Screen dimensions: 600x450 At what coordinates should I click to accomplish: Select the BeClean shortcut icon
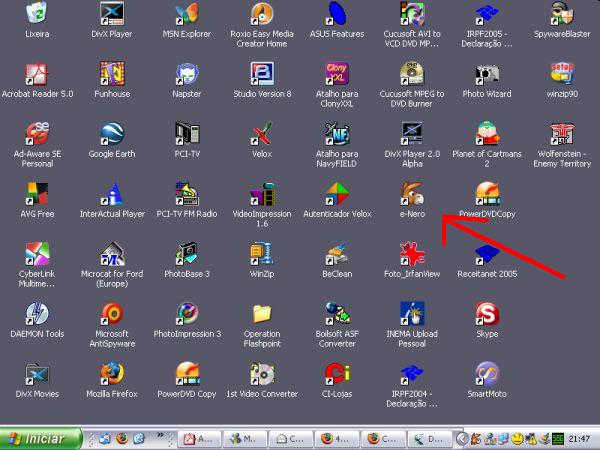pyautogui.click(x=337, y=253)
